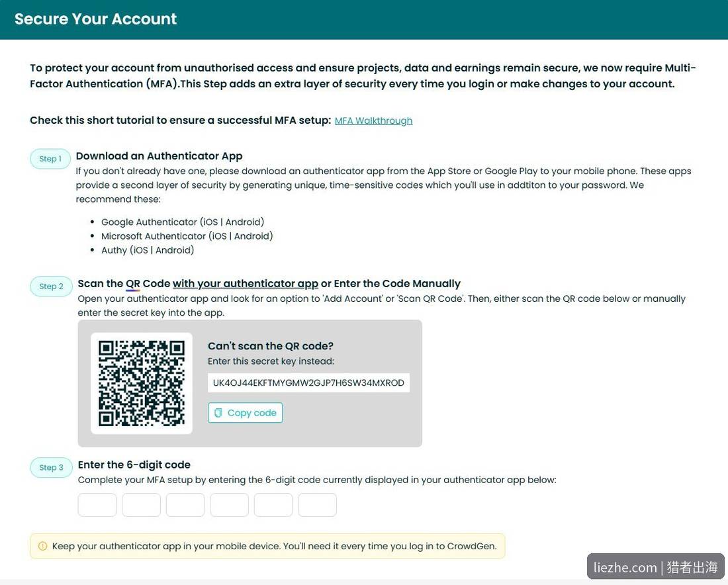This screenshot has width=728, height=585.
Task: Click Microsoft Authenticator list item
Action: (x=187, y=236)
